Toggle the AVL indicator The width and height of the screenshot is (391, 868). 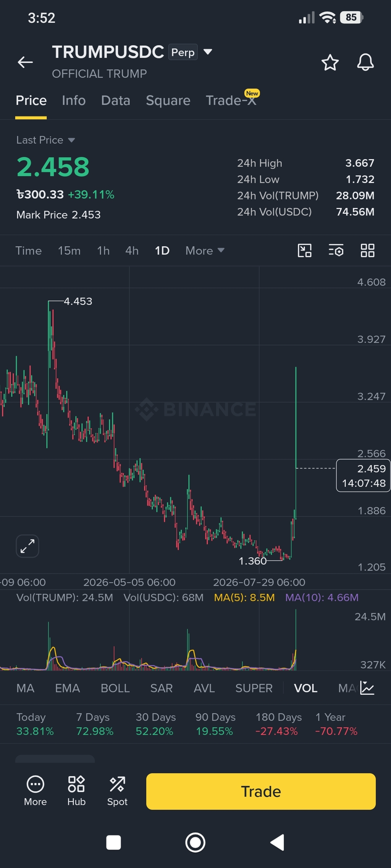204,688
